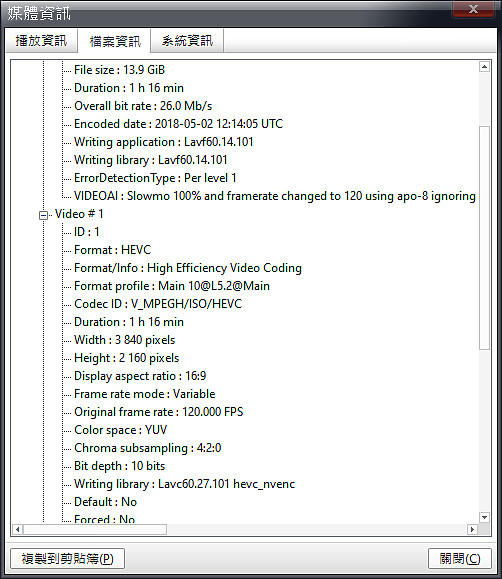The image size is (502, 579).
Task: Select 'Frame rate mode : Variable' row
Action: [145, 394]
